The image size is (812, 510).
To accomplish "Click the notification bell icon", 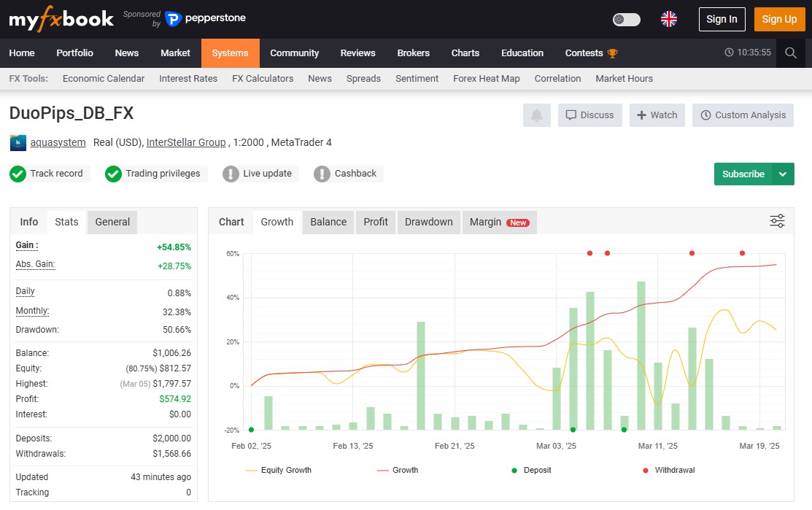I will [536, 115].
